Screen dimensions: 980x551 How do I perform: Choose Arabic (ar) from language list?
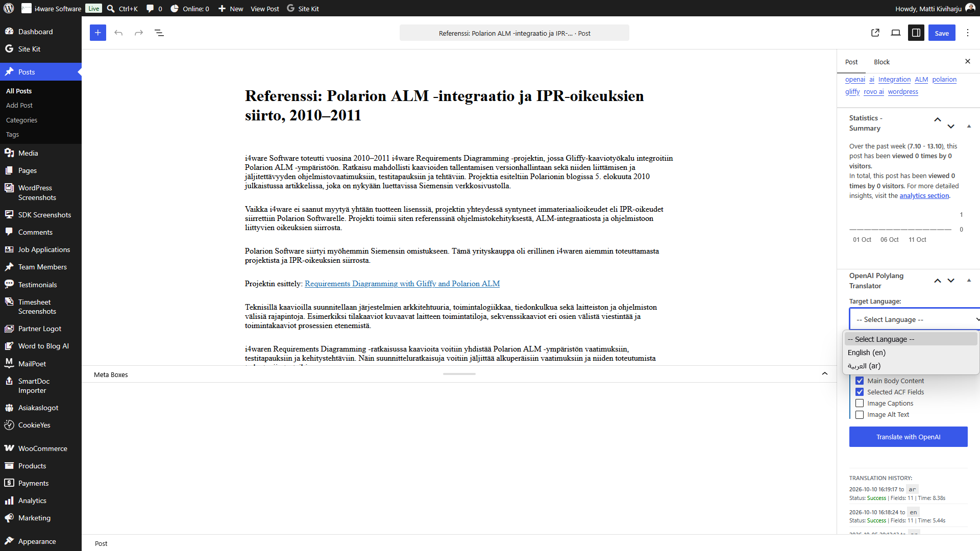click(x=911, y=366)
